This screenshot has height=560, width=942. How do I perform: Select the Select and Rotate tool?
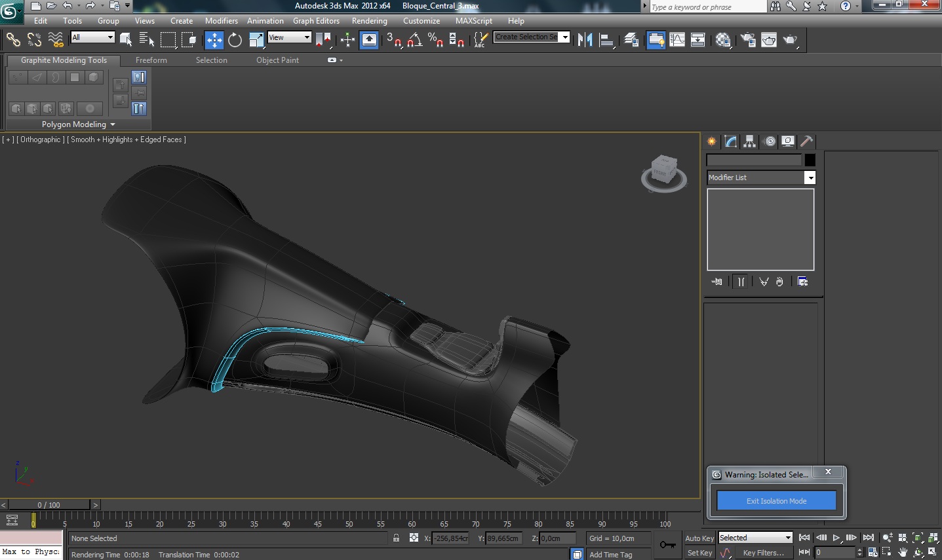pyautogui.click(x=235, y=40)
